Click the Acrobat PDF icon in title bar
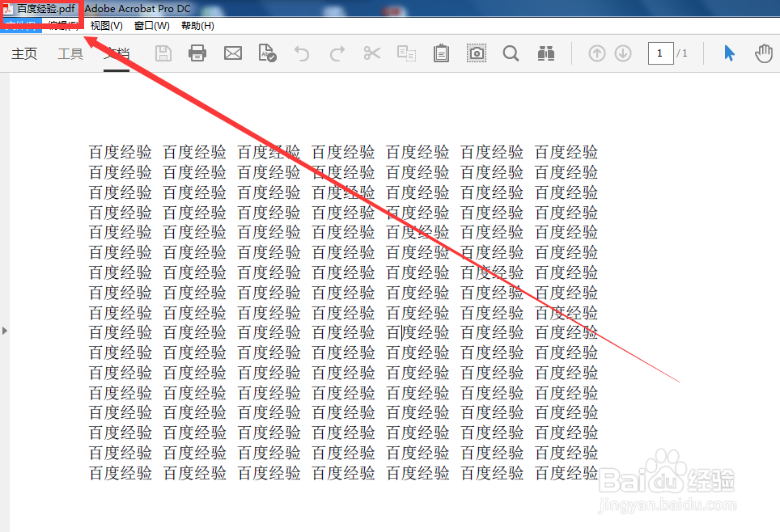780x532 pixels. pos(7,8)
